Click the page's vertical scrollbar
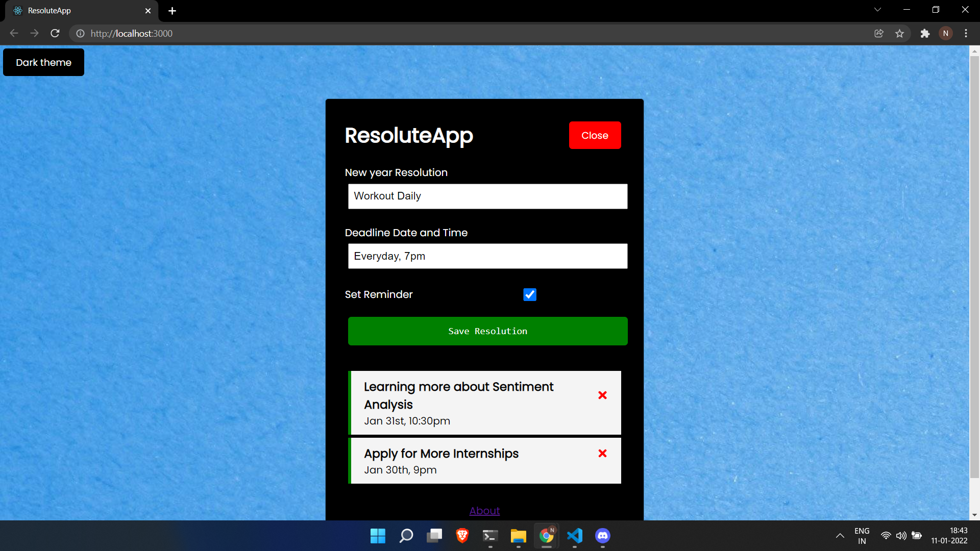980x551 pixels. [974, 265]
